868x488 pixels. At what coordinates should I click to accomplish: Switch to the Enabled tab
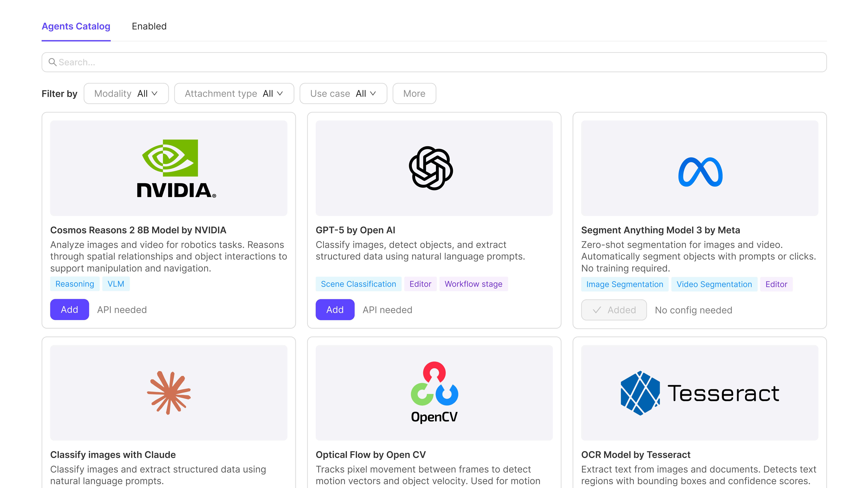click(x=149, y=26)
